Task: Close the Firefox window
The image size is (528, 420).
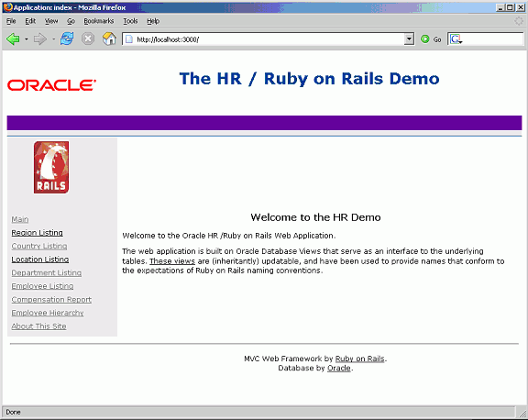Action: coord(521,7)
